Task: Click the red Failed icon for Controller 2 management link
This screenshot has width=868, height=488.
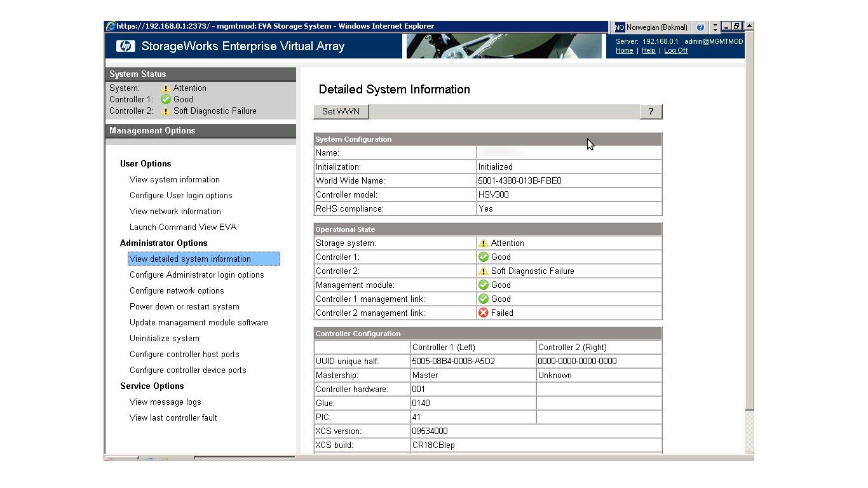Action: (x=484, y=313)
